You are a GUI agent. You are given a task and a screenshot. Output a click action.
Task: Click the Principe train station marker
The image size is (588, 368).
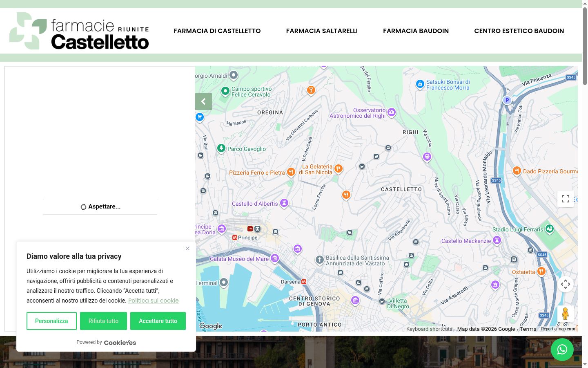pos(257,229)
